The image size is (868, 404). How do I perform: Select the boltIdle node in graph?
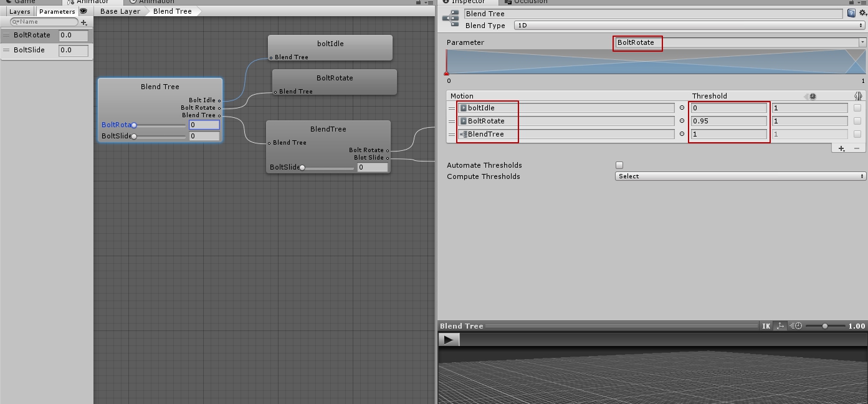(x=330, y=47)
